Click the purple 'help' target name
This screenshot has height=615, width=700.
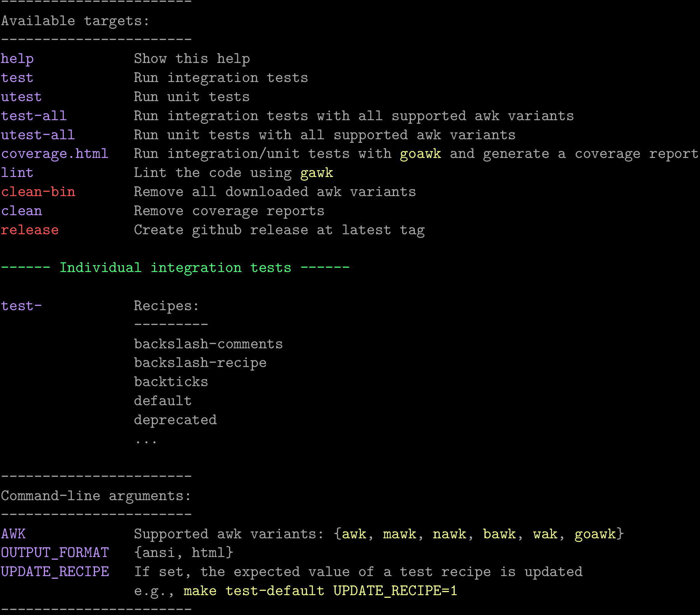17,59
